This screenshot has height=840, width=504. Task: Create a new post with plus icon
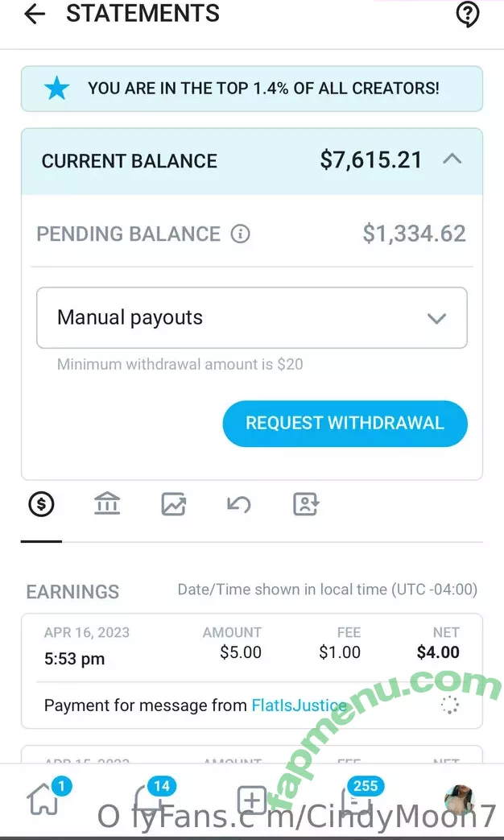coord(252,801)
